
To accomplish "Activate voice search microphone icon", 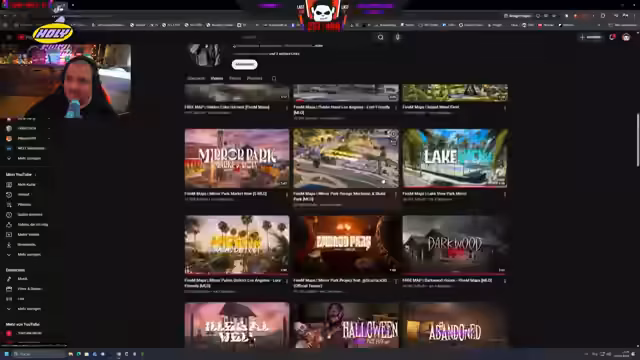I will pos(398,37).
